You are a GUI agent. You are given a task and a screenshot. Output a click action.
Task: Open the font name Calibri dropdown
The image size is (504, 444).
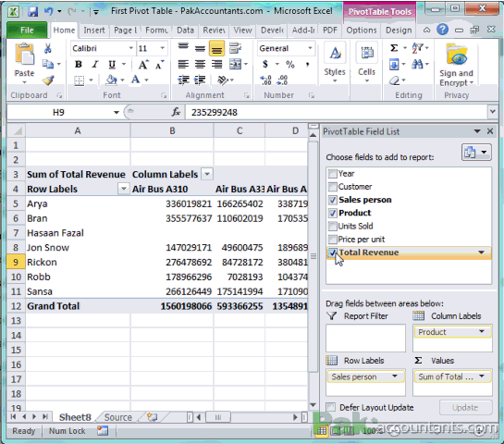pos(130,48)
